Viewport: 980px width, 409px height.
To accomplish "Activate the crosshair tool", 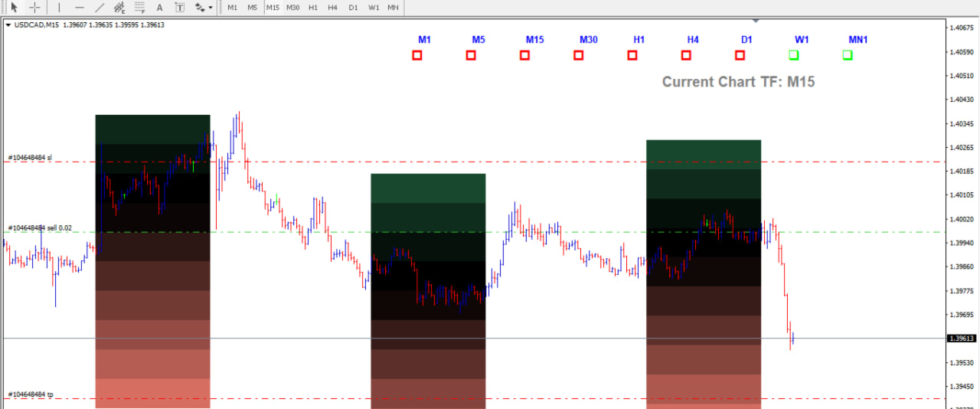I will [x=35, y=8].
